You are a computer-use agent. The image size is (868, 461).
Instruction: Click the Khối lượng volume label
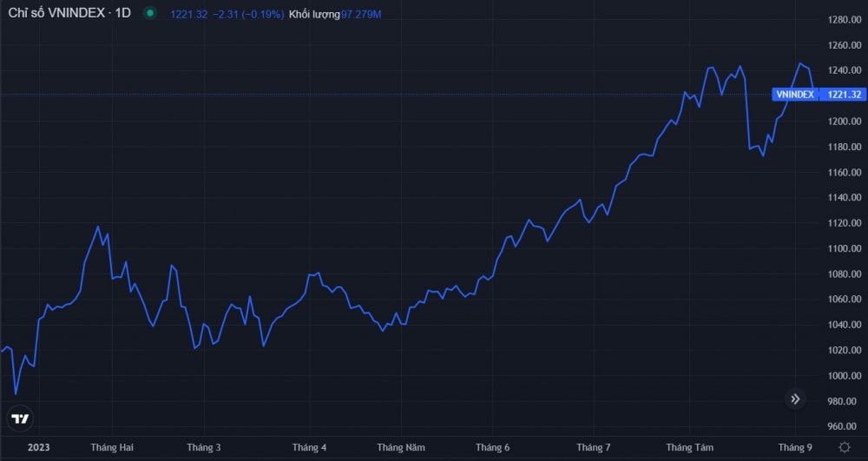[314, 15]
